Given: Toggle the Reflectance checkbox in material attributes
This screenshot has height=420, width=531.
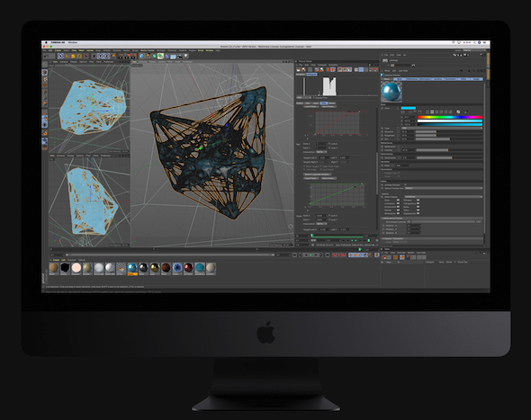Looking at the screenshot, I should (402, 147).
